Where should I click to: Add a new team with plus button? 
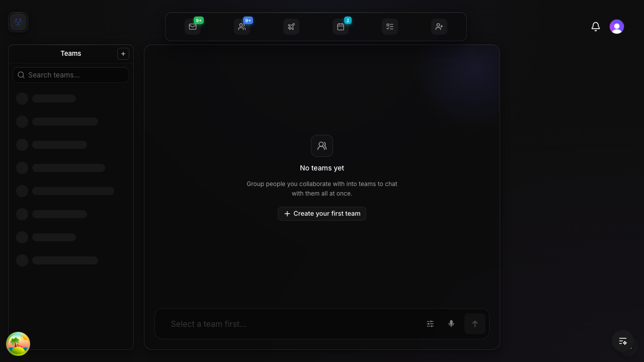point(123,54)
